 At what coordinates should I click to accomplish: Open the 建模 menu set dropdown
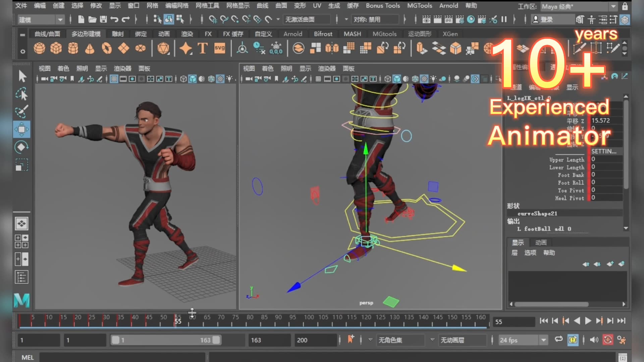(x=60, y=20)
